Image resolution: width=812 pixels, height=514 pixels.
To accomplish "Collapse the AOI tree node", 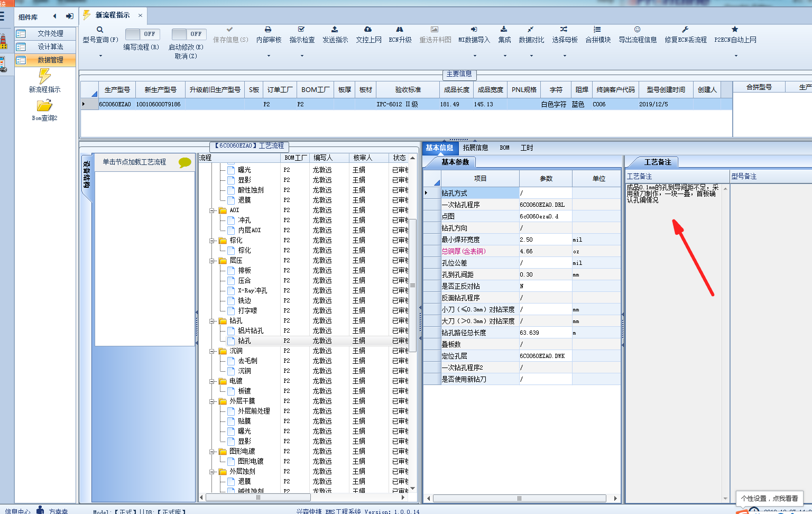I will coord(212,210).
